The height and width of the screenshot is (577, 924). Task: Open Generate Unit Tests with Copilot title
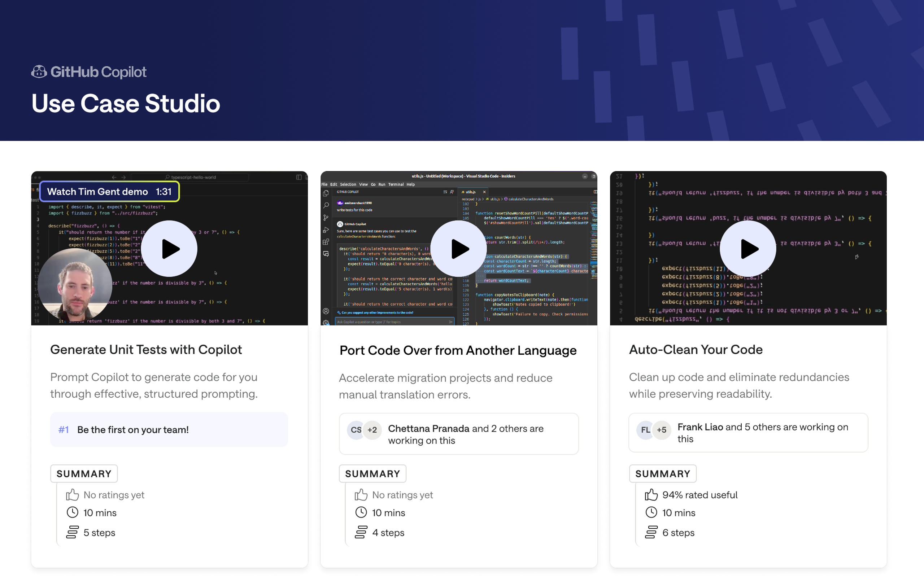coord(146,350)
